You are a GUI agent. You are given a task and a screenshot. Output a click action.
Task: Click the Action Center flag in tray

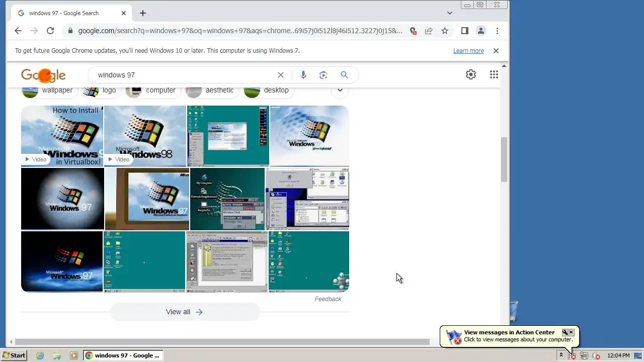pos(573,356)
